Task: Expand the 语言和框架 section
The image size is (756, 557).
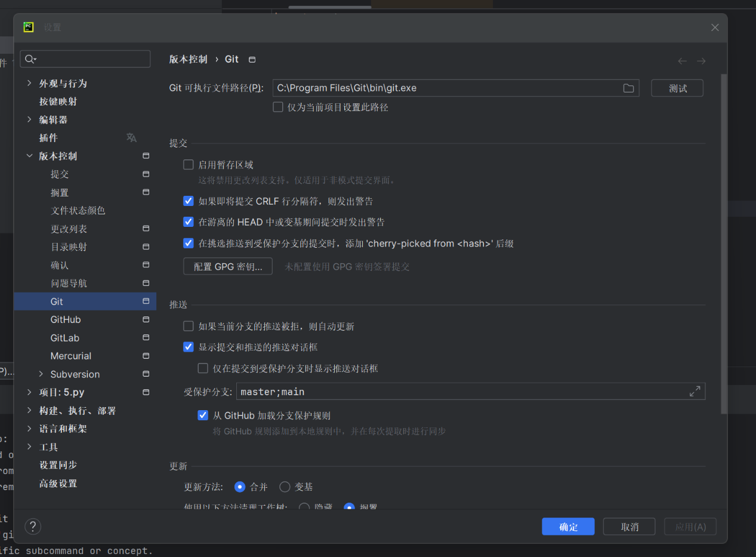Action: point(29,428)
